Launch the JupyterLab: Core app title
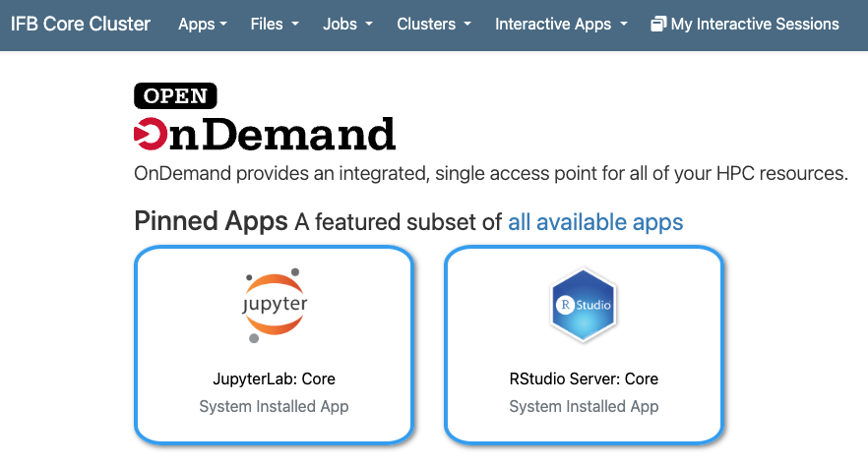The height and width of the screenshot is (465, 868). click(x=274, y=378)
